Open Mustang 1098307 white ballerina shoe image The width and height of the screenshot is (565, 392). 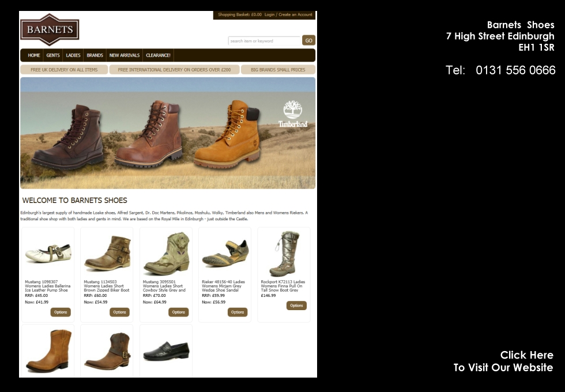(48, 253)
